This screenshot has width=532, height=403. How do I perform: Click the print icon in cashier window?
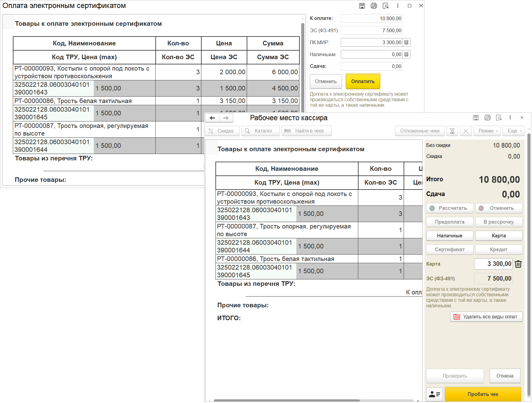(x=487, y=118)
